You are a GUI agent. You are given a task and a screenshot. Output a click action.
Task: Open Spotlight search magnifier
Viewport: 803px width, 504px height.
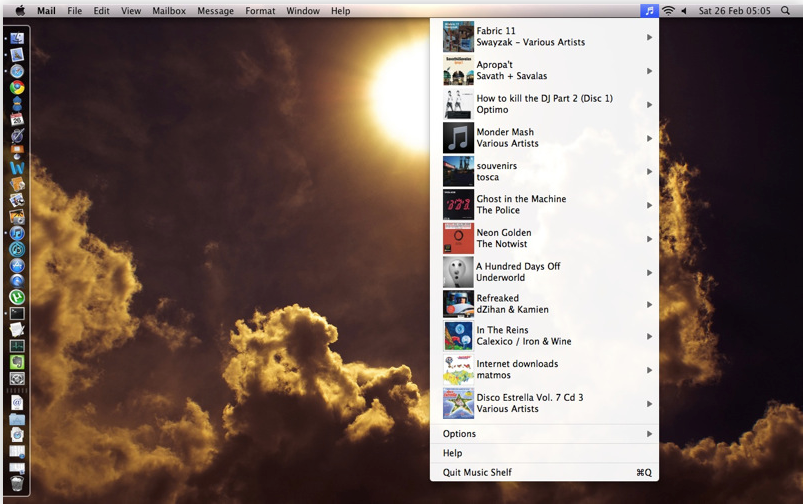tap(785, 10)
